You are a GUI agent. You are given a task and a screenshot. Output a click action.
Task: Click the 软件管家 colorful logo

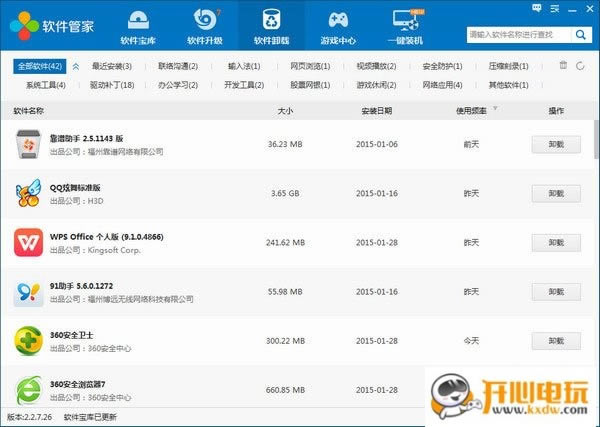click(24, 26)
